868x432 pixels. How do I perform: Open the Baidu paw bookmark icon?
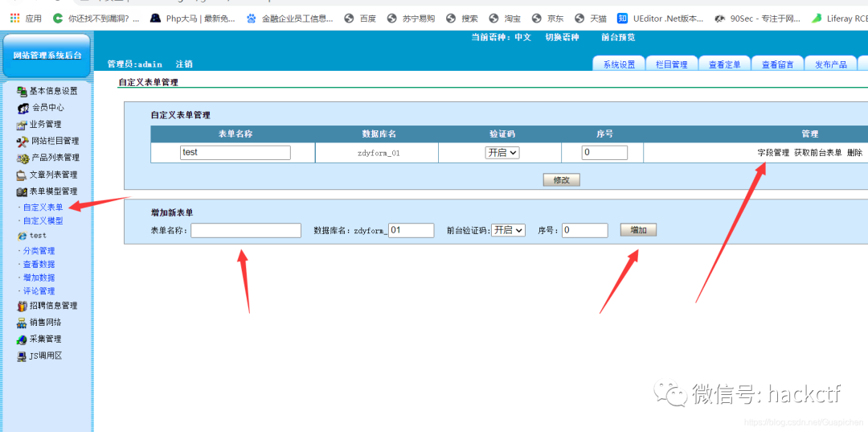tap(252, 19)
